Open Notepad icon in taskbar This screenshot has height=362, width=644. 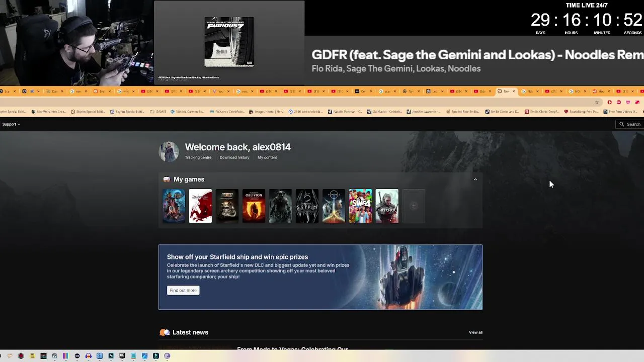133,356
